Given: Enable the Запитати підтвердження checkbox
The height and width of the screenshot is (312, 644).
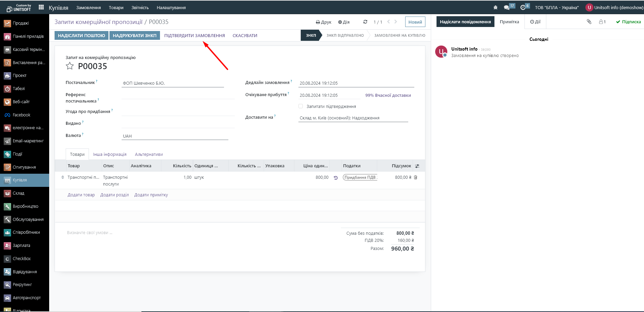Looking at the screenshot, I should (x=301, y=106).
